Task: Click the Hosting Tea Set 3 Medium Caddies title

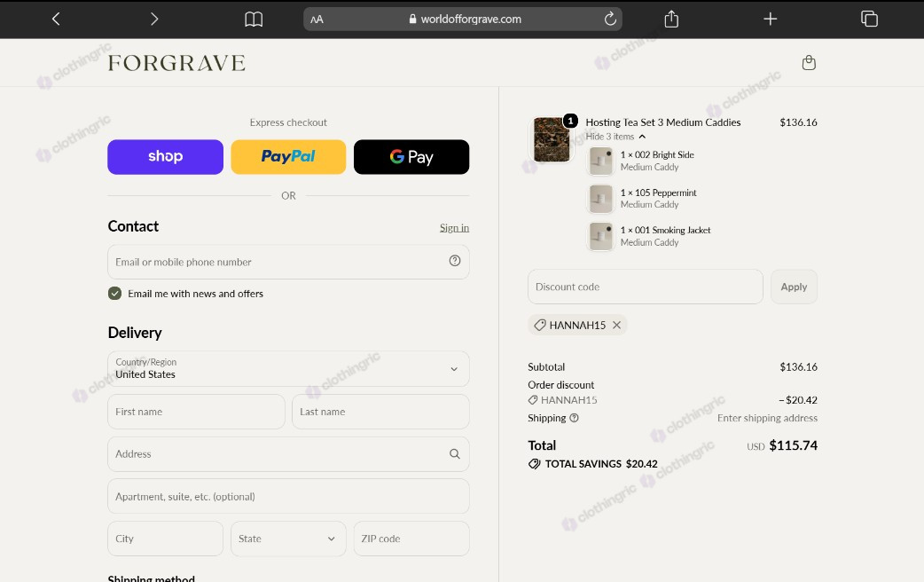Action: click(663, 122)
